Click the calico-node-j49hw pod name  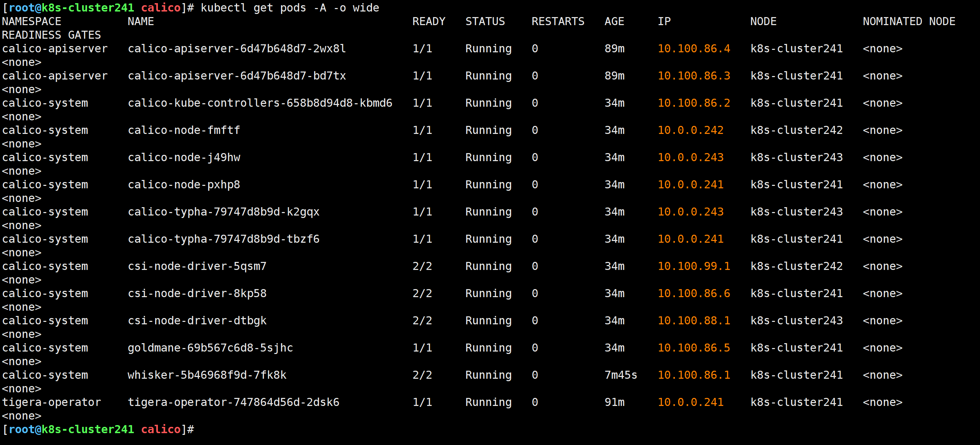coord(184,158)
